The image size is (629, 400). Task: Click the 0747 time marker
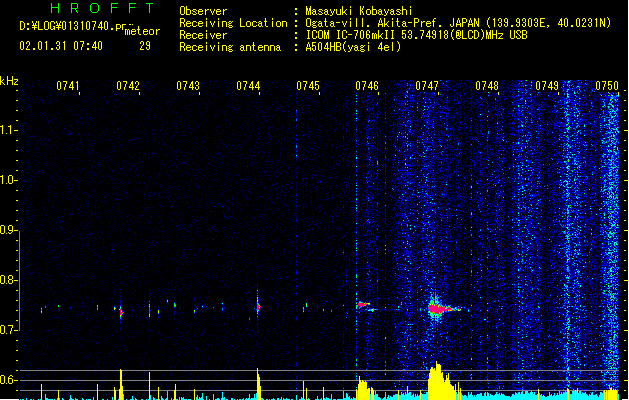[x=427, y=86]
